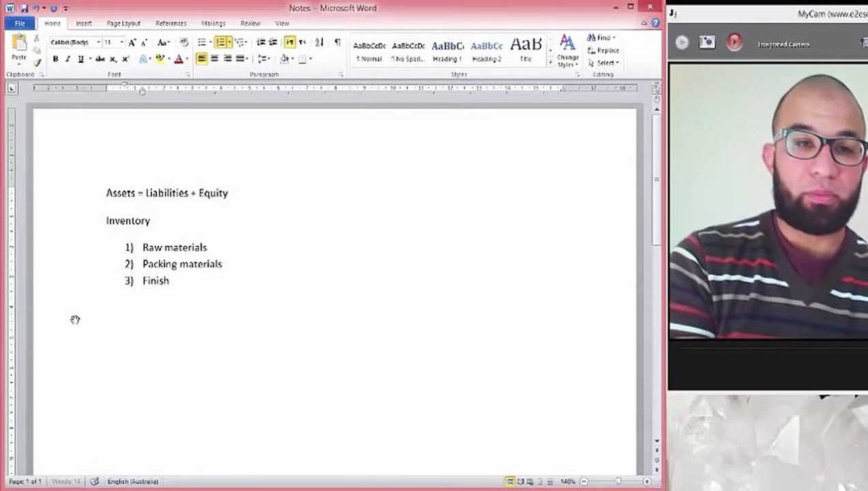Screen dimensions: 868x491
Task: Open the font name dropdown Calibri (Body)
Action: 98,42
